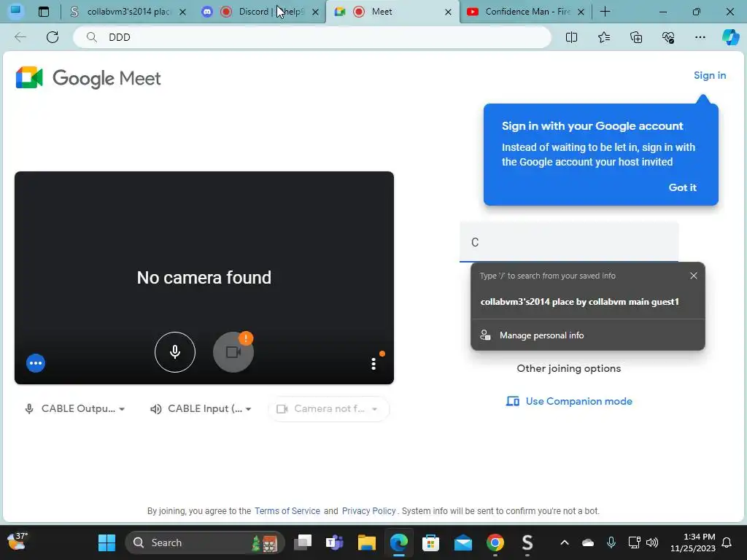Open Google Chrome from taskbar
The width and height of the screenshot is (747, 560).
[495, 542]
